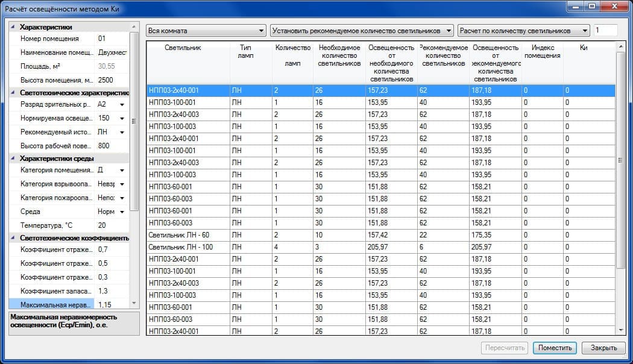633x364 pixels.
Task: Click the Закрыть button
Action: click(x=603, y=348)
